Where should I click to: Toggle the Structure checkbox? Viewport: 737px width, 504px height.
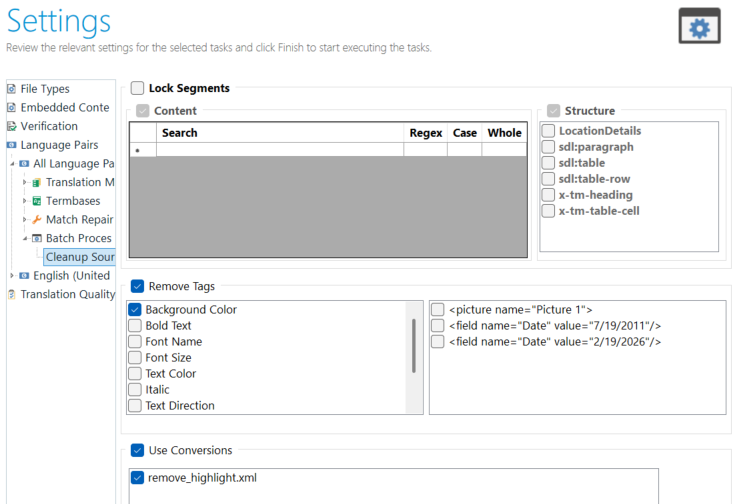click(x=553, y=111)
